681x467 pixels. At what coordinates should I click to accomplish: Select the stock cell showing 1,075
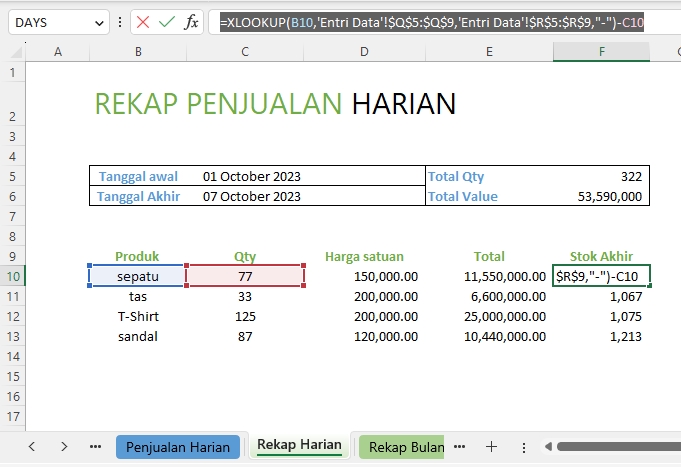[602, 316]
